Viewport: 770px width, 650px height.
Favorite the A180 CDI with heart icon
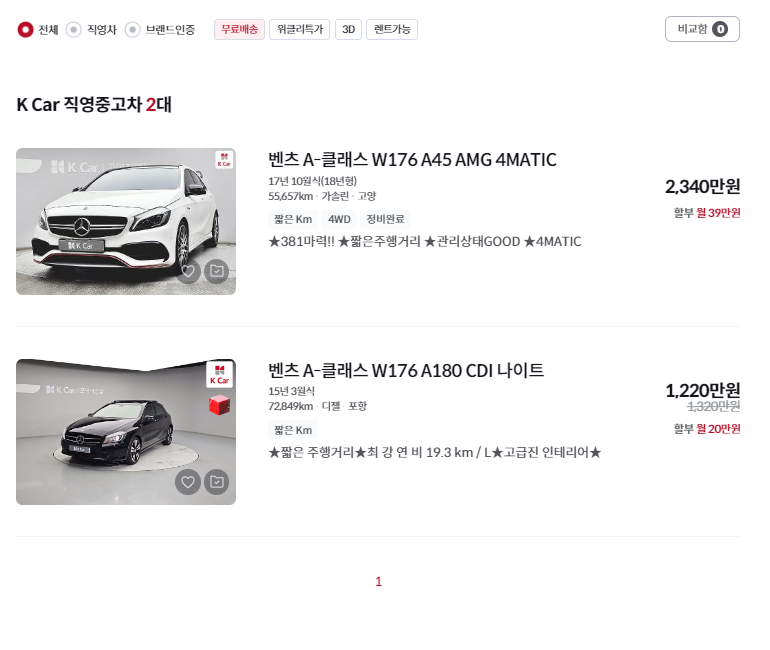(x=188, y=482)
